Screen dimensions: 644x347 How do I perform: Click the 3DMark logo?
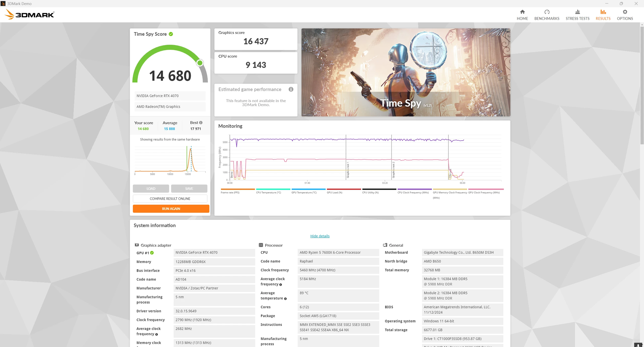point(30,14)
